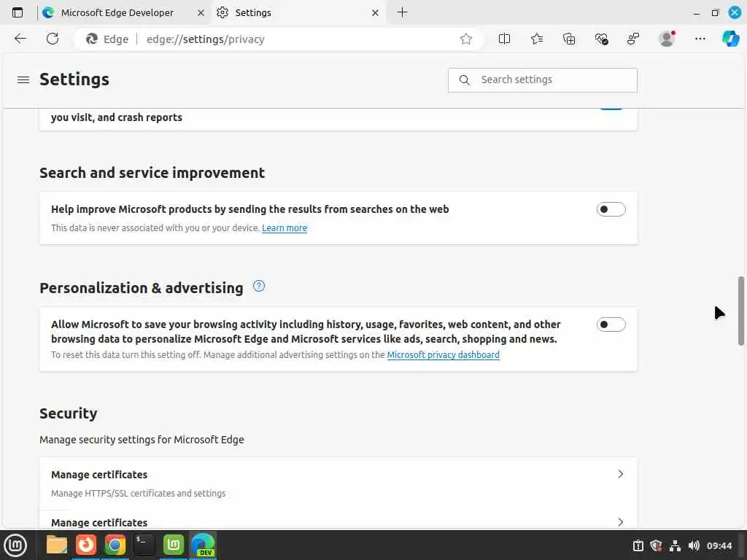Open the profile avatar icon
The width and height of the screenshot is (747, 560).
coord(667,39)
